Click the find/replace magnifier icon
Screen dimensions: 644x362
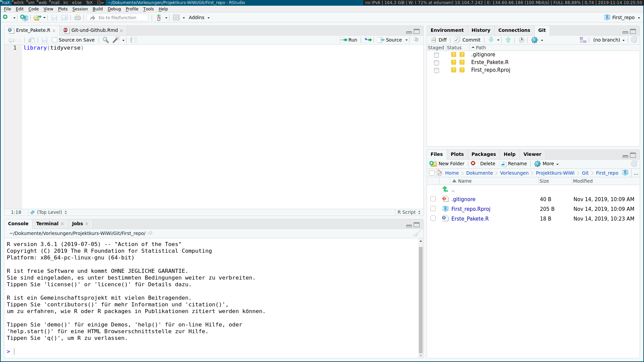pyautogui.click(x=106, y=40)
